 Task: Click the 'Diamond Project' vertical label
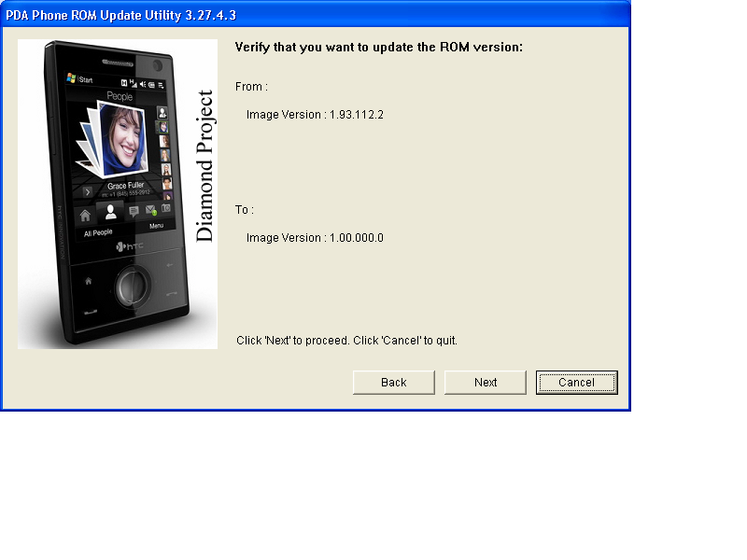(204, 166)
